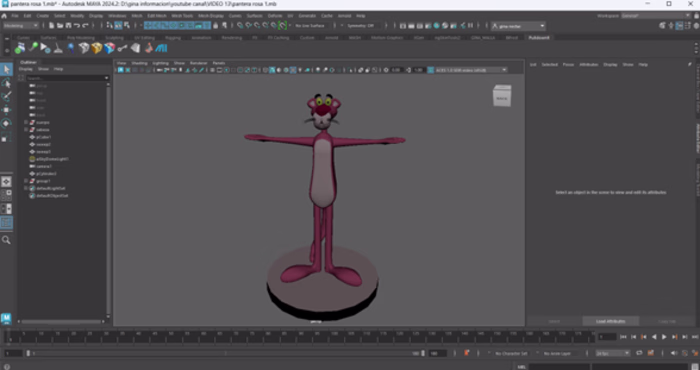Screen dimensions: 700x370
Task: Open the toolbox search magnifier
Action: [6, 240]
